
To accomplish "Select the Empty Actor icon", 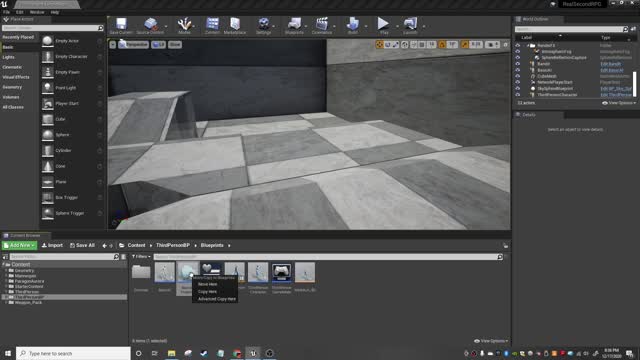I will pyautogui.click(x=48, y=41).
